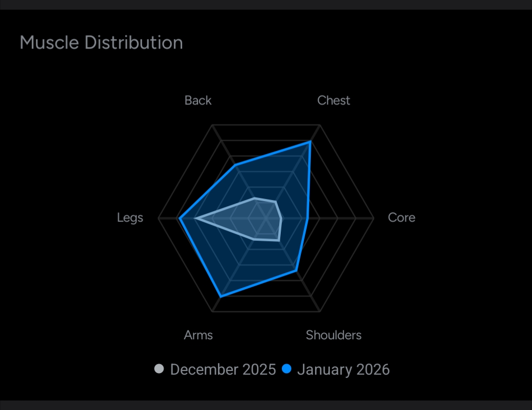
Task: Click the outer Core vertex of the grid
Action: (x=373, y=218)
